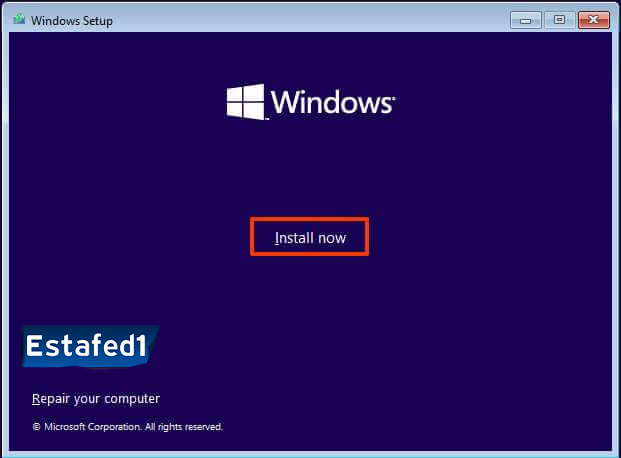Click the word now in the Install button
This screenshot has width=621, height=458.
tap(330, 238)
